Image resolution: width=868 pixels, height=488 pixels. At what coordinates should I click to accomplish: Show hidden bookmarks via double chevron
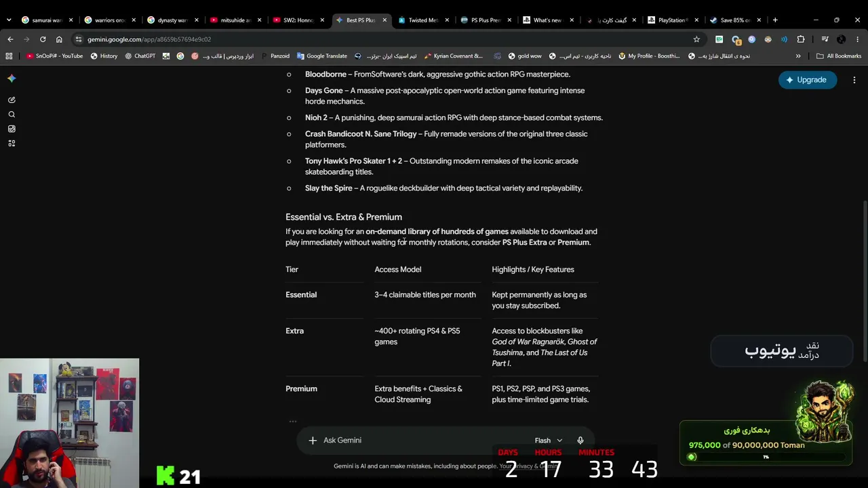pyautogui.click(x=798, y=56)
